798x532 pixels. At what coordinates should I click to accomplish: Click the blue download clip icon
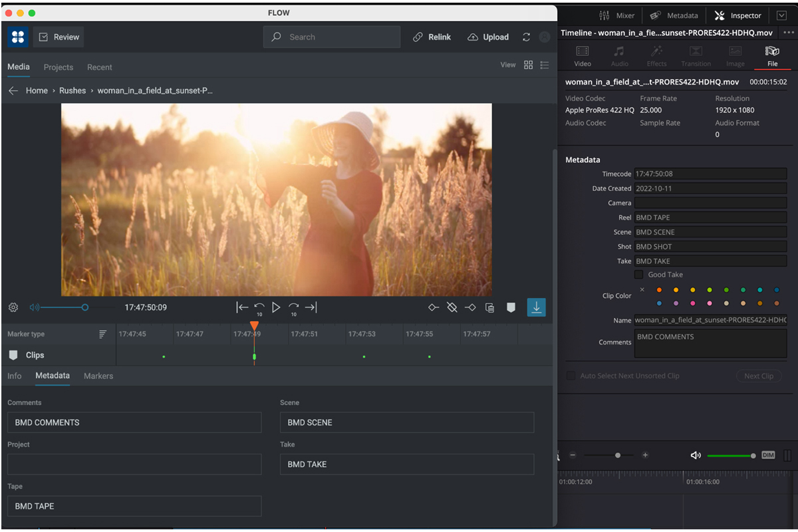(536, 307)
